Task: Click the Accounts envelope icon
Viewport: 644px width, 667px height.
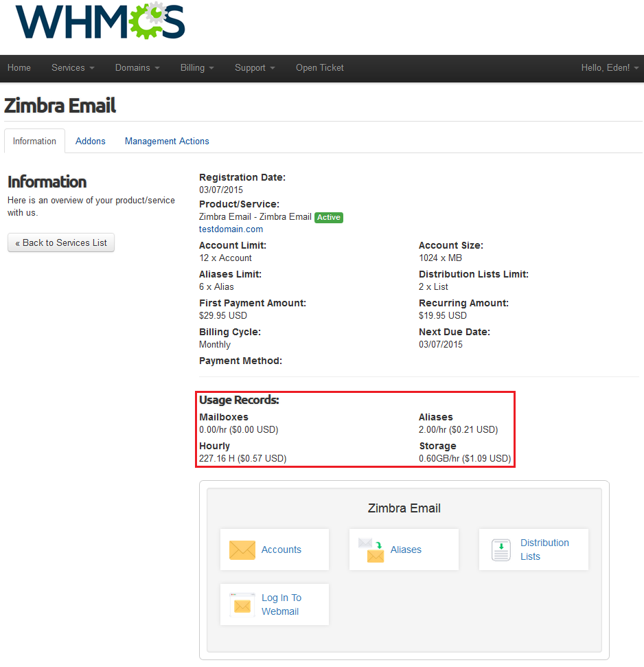Action: pos(242,550)
